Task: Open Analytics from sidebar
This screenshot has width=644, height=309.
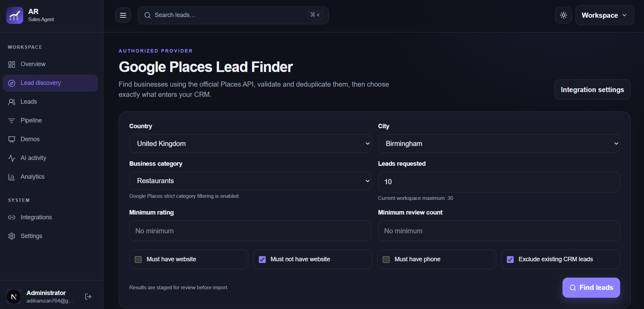Action: click(50, 177)
